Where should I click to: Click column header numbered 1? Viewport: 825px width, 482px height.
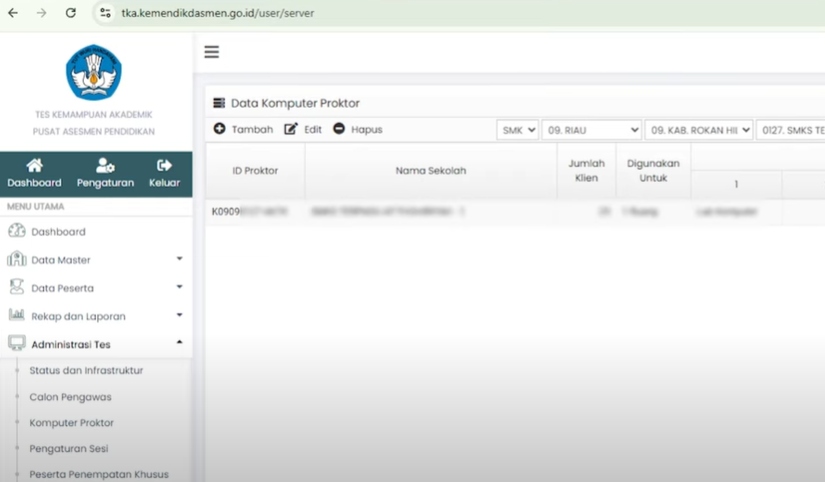pyautogui.click(x=736, y=184)
